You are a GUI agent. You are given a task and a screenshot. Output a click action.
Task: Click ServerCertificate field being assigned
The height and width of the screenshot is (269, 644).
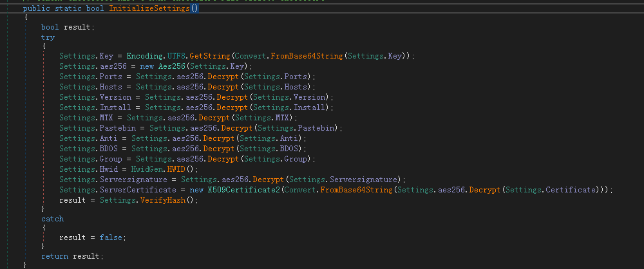tap(138, 190)
